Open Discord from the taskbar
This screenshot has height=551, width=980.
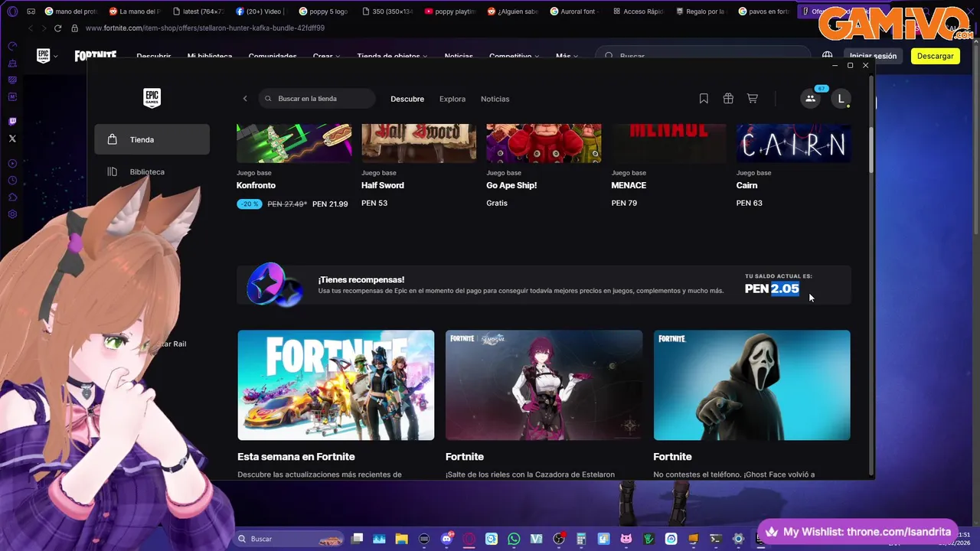coord(446,539)
